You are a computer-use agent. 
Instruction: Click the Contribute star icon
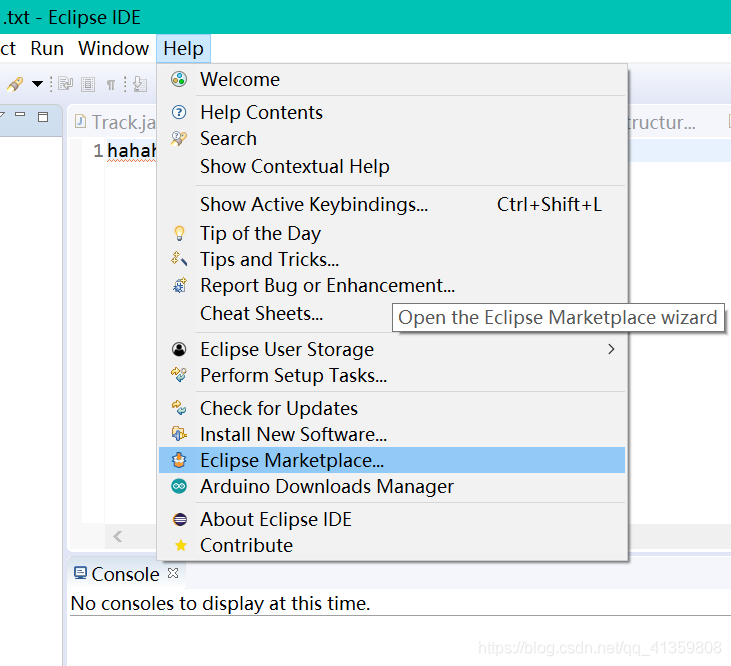coord(180,545)
